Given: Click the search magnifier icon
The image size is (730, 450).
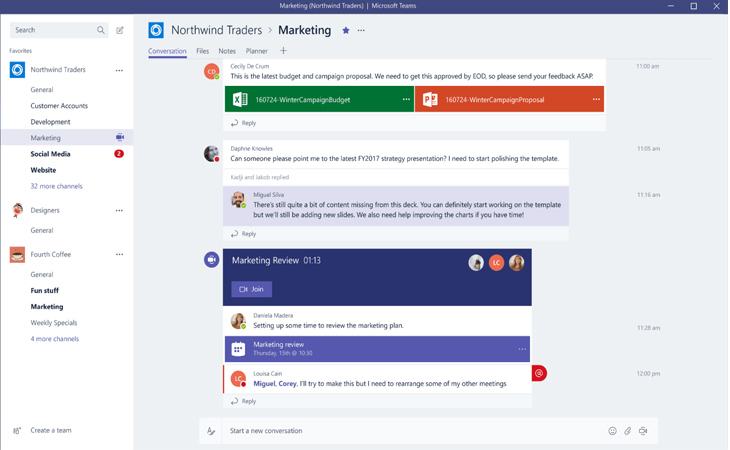Looking at the screenshot, I should click(x=101, y=30).
